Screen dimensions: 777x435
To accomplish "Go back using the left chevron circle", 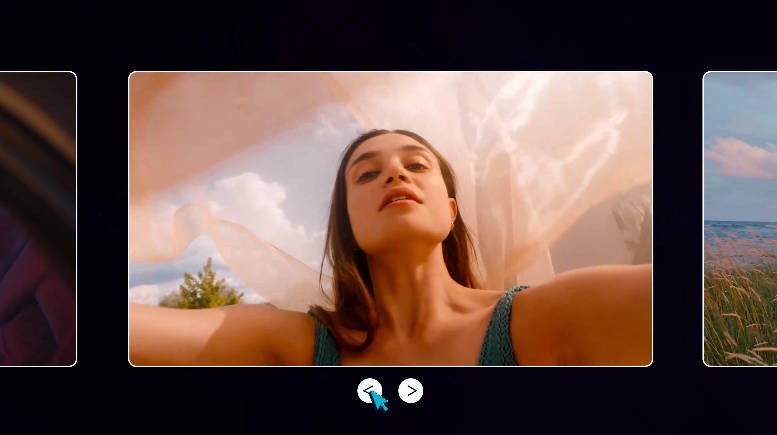I will coord(369,391).
